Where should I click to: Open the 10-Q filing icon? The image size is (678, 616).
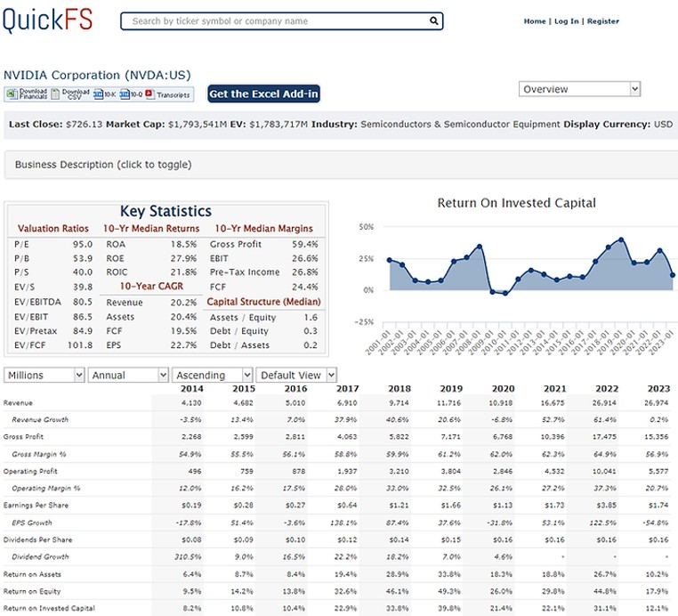coord(125,93)
